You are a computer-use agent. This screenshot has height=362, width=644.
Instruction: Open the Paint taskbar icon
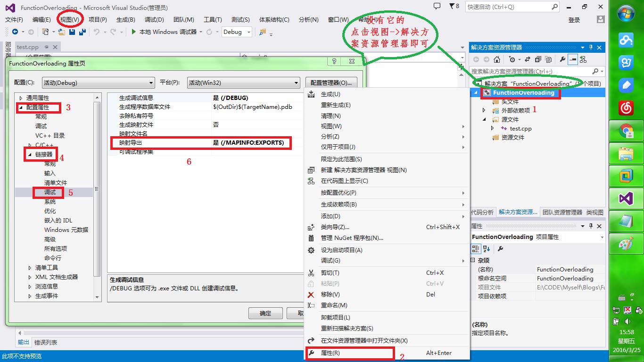click(x=626, y=244)
